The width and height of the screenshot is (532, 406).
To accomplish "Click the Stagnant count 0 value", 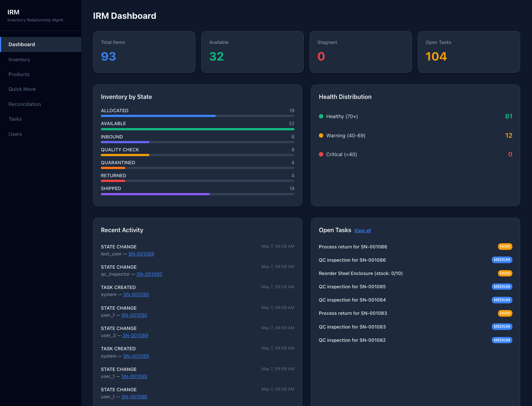I will (321, 56).
